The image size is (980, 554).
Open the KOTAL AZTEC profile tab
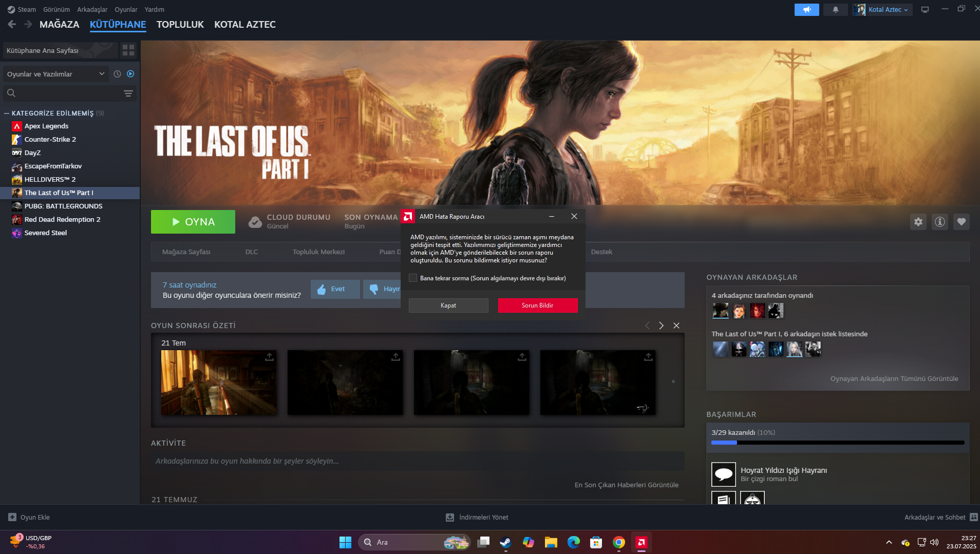coord(245,24)
